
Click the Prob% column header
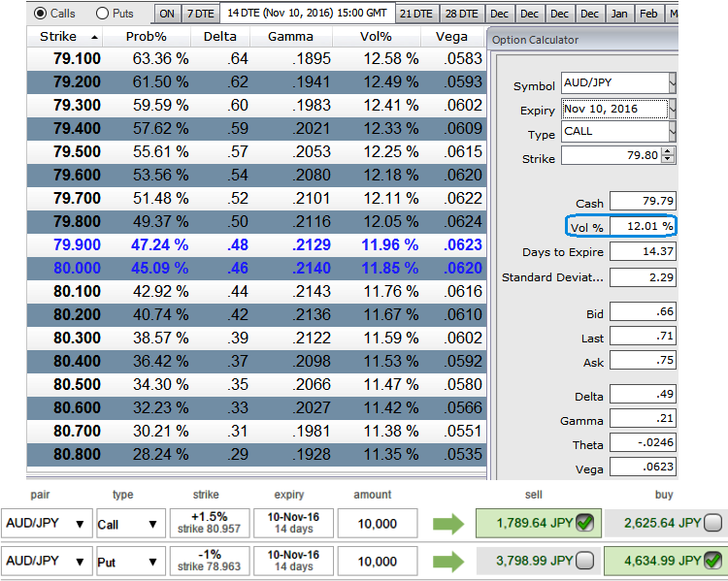[147, 37]
